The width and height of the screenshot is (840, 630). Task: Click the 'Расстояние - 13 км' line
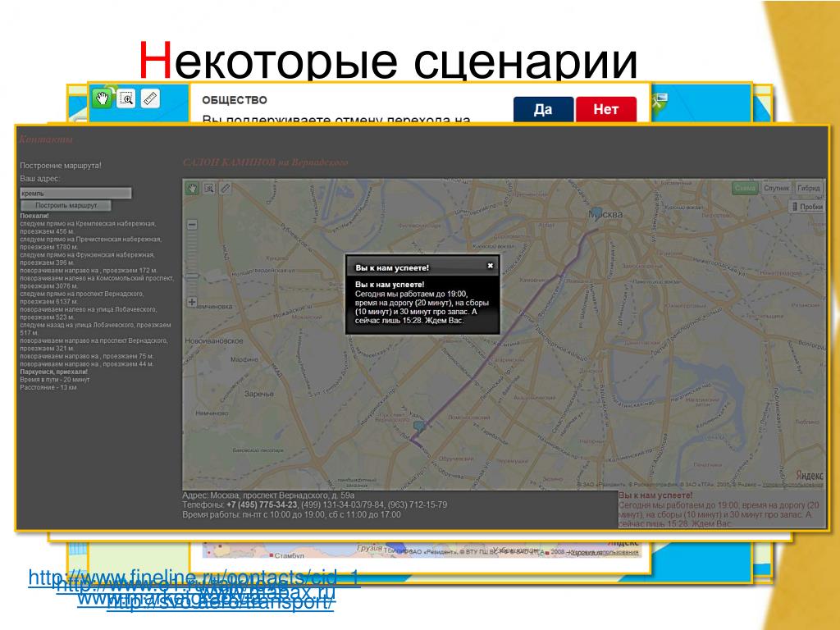tap(48, 387)
